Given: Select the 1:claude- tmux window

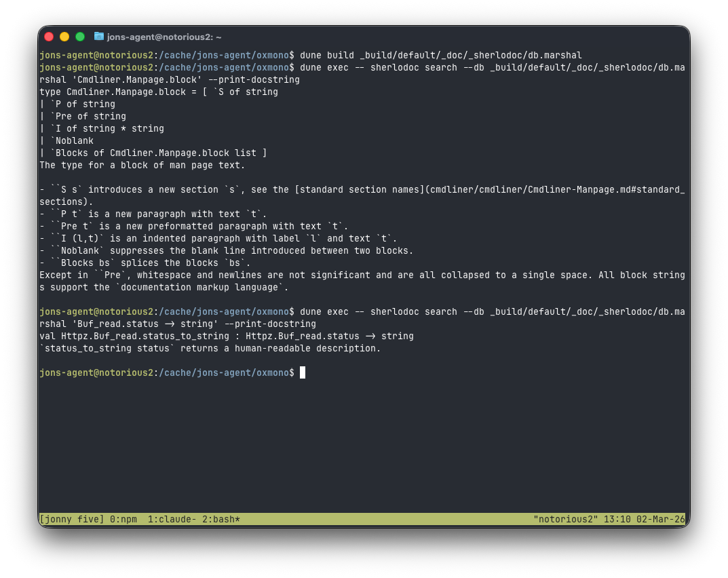Looking at the screenshot, I should [172, 520].
